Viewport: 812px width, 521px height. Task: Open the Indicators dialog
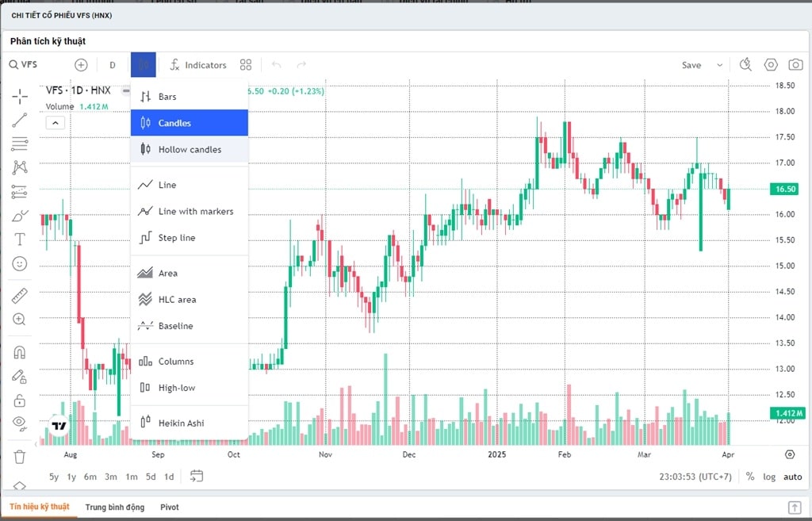(x=198, y=65)
